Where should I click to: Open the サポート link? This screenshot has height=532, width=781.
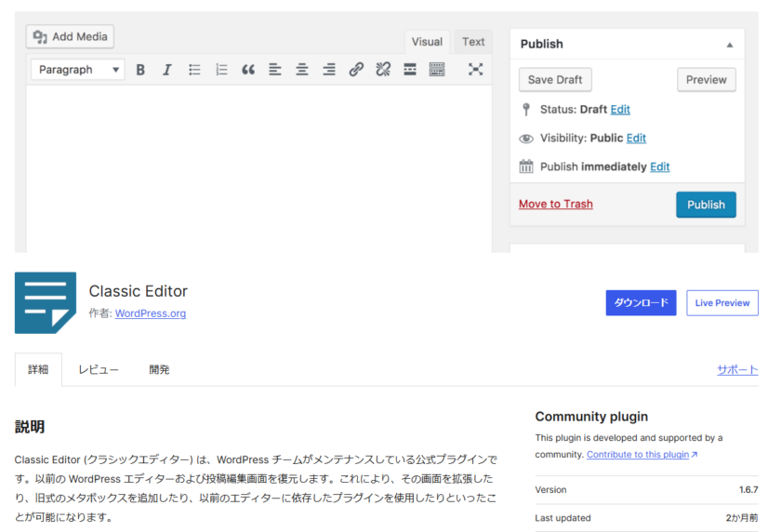click(737, 369)
